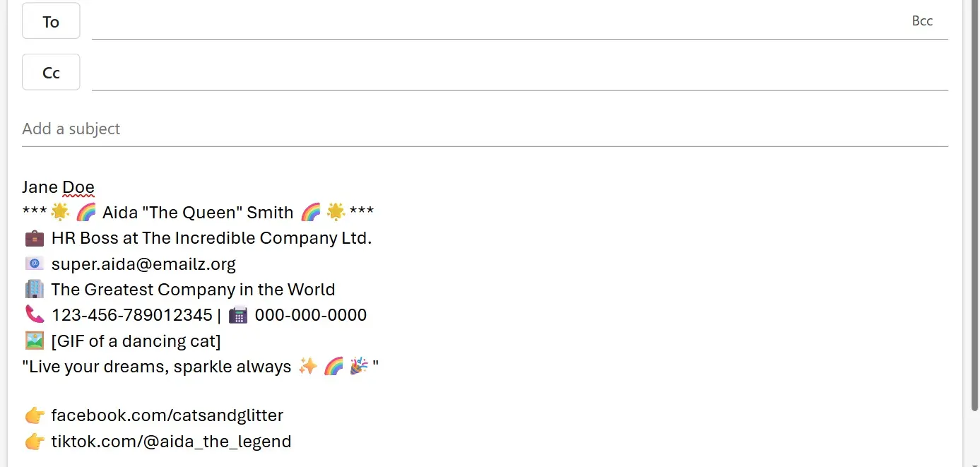Click the picture icon before dancing cat GIF
The width and height of the screenshot is (980, 467).
34,341
